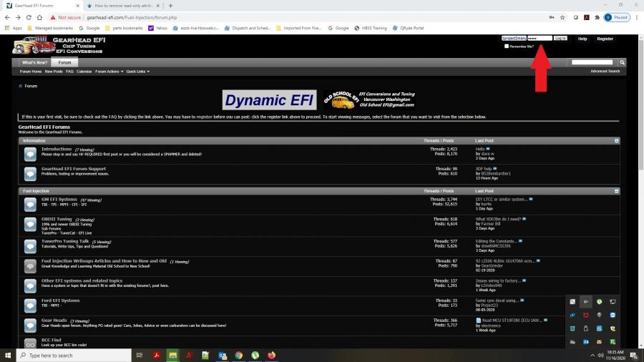The width and height of the screenshot is (644, 362).
Task: Open the Register link
Action: pos(605,39)
